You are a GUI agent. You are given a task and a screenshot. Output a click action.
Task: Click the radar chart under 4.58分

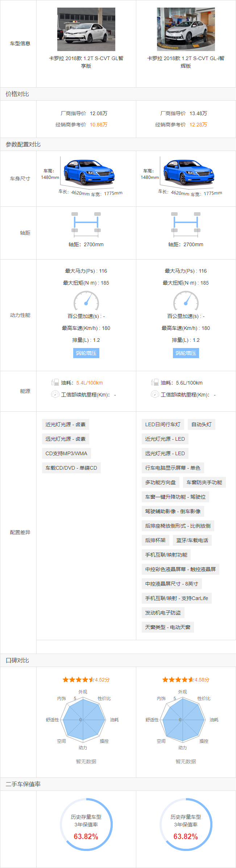tap(183, 720)
